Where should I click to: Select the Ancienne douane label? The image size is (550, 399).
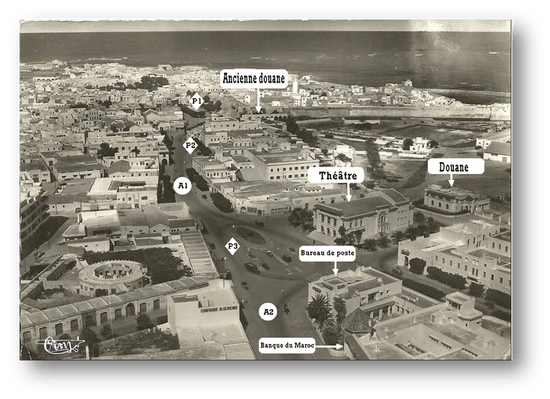pos(254,79)
